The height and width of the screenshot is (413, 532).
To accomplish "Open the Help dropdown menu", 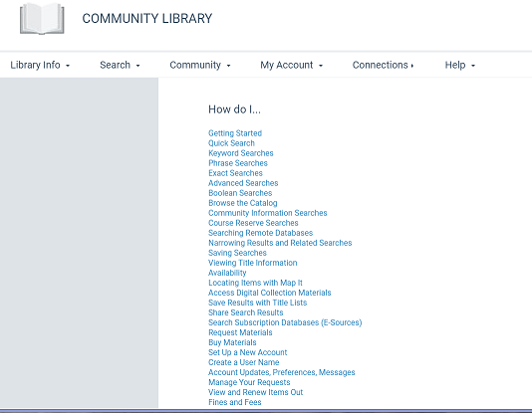I will click(x=460, y=65).
